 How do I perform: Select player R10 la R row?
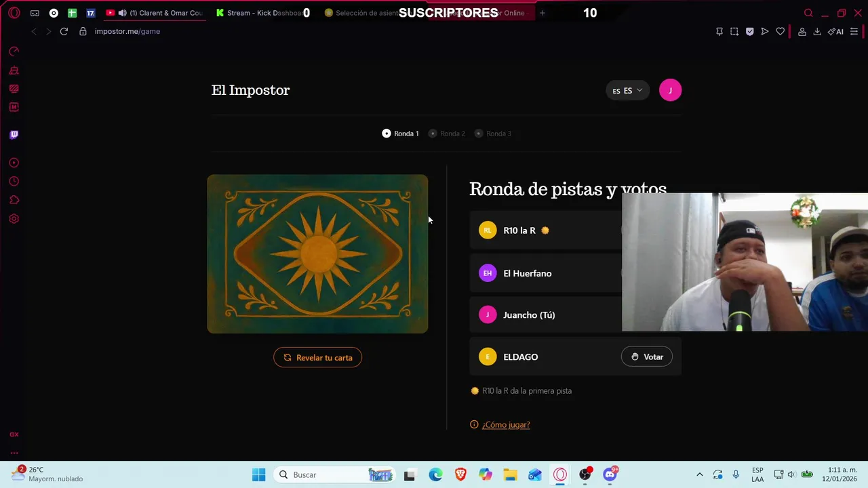coord(545,230)
